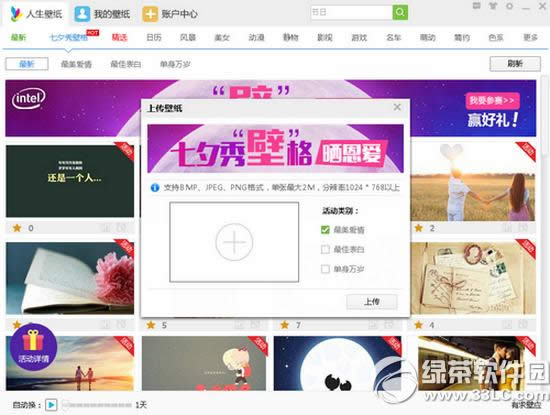The width and height of the screenshot is (550, 415).
Task: Click the green search magnifier icon
Action: pyautogui.click(x=400, y=12)
